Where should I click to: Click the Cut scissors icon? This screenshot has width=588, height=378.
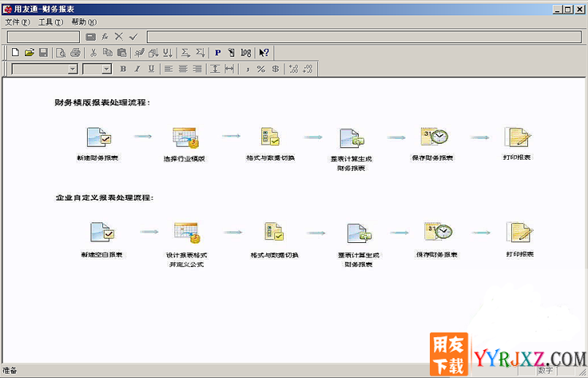point(93,53)
